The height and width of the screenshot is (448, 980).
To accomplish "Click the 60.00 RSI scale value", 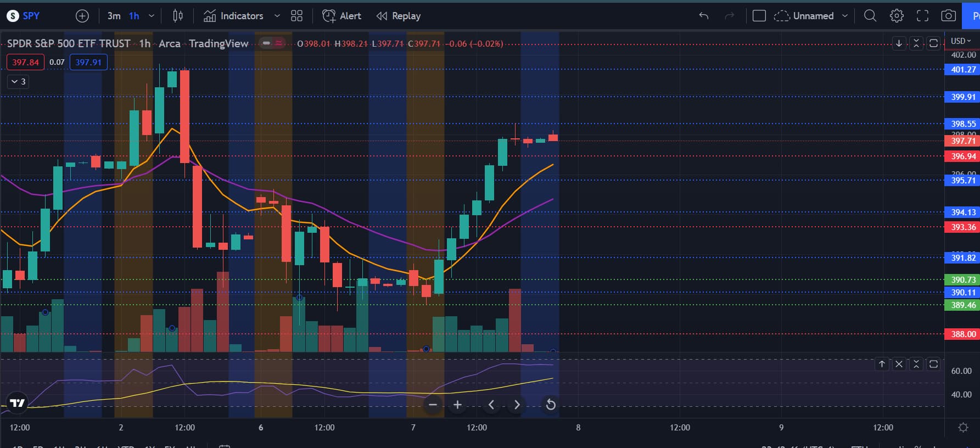I will pyautogui.click(x=961, y=371).
